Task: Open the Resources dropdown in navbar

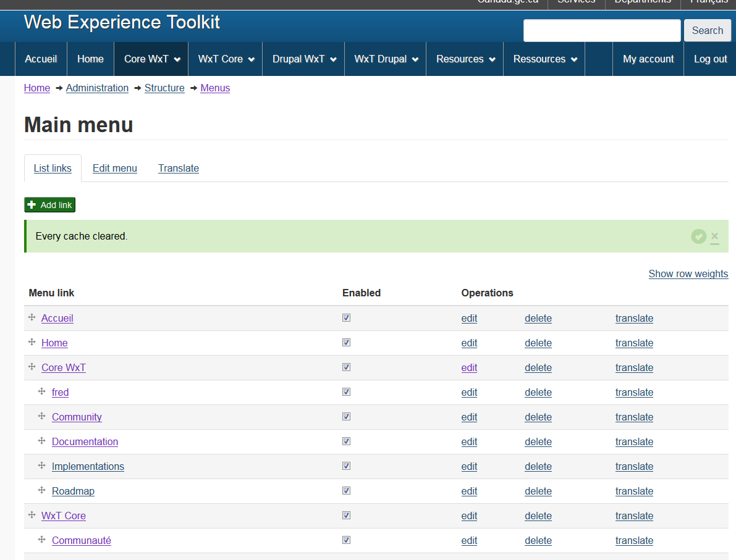Action: pyautogui.click(x=465, y=59)
